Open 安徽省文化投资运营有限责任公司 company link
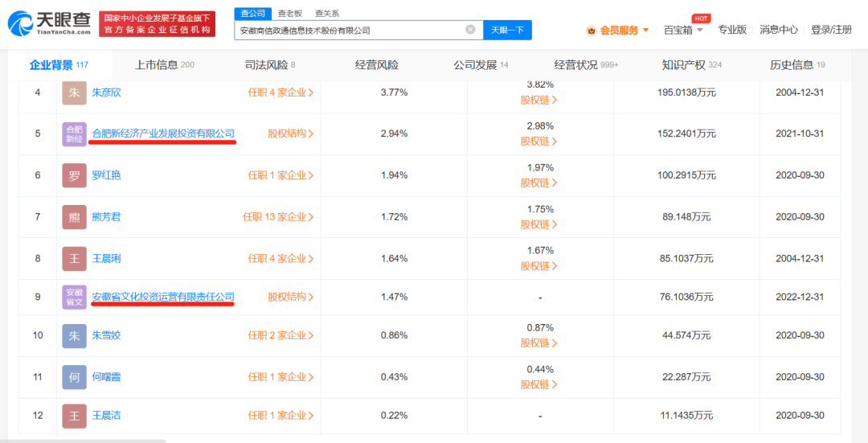Image resolution: width=868 pixels, height=443 pixels. (163, 297)
